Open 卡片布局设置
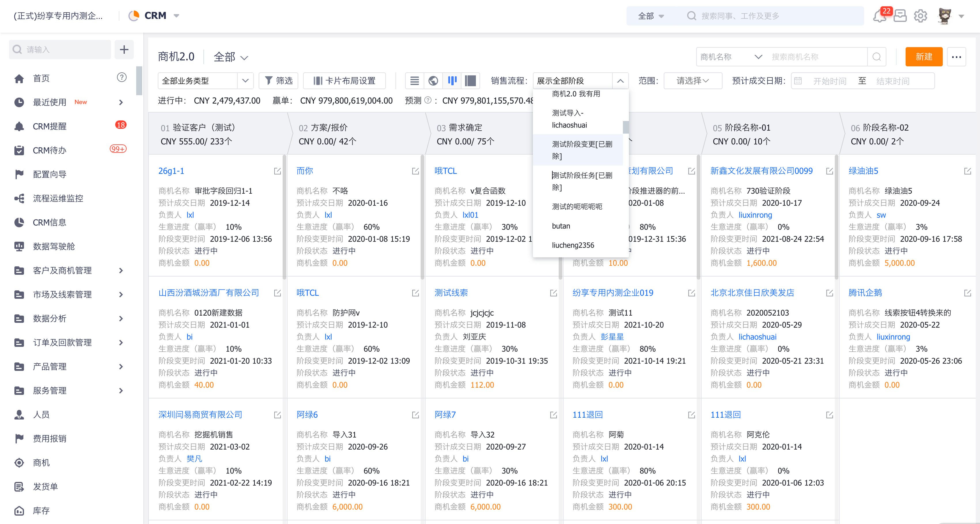The height and width of the screenshot is (524, 980). [344, 81]
